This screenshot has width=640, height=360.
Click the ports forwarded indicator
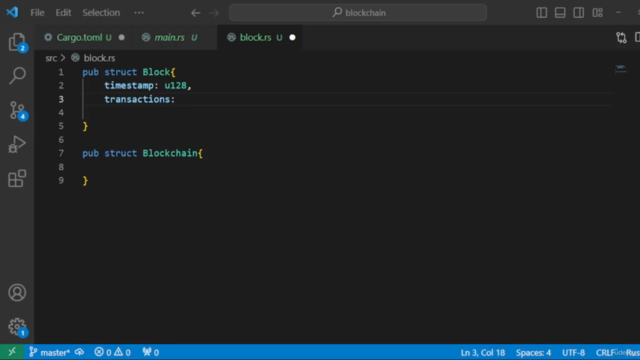[x=151, y=352]
